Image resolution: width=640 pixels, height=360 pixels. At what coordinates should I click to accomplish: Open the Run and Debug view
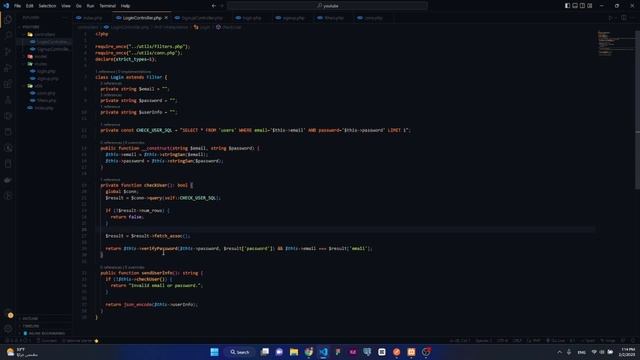[x=8, y=68]
